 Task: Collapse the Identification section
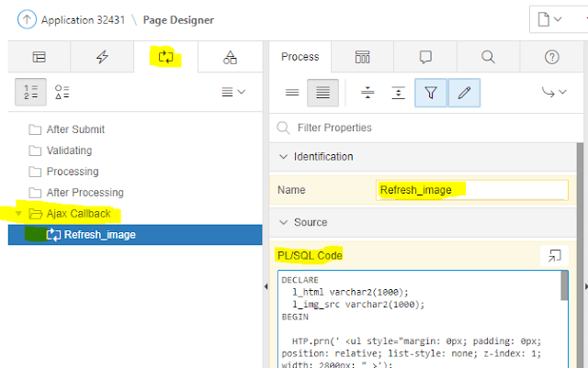coord(282,157)
